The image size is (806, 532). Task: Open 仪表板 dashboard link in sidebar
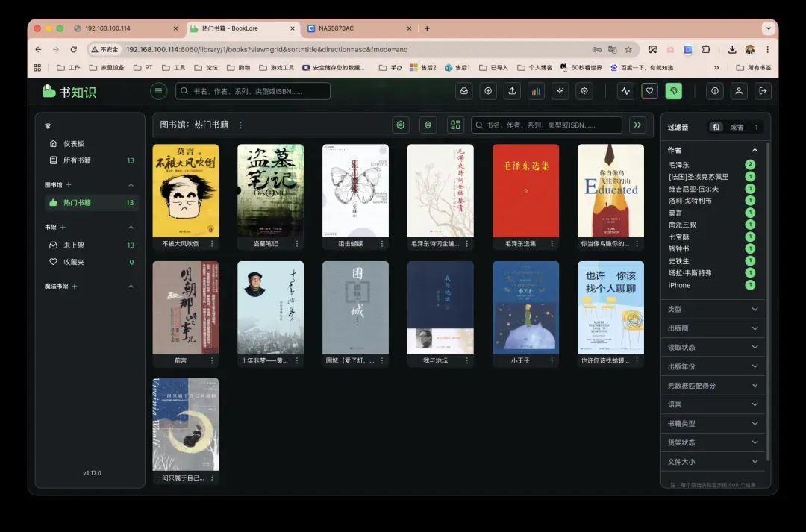pyautogui.click(x=73, y=143)
